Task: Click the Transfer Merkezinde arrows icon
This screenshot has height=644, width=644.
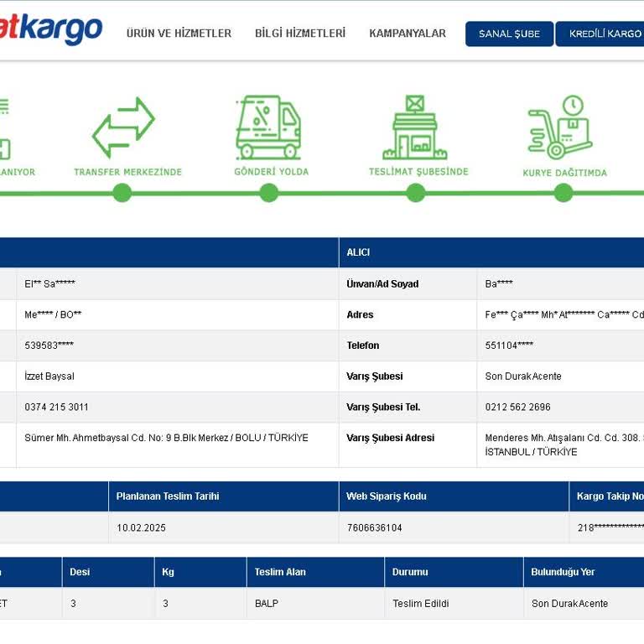Action: coord(123,127)
